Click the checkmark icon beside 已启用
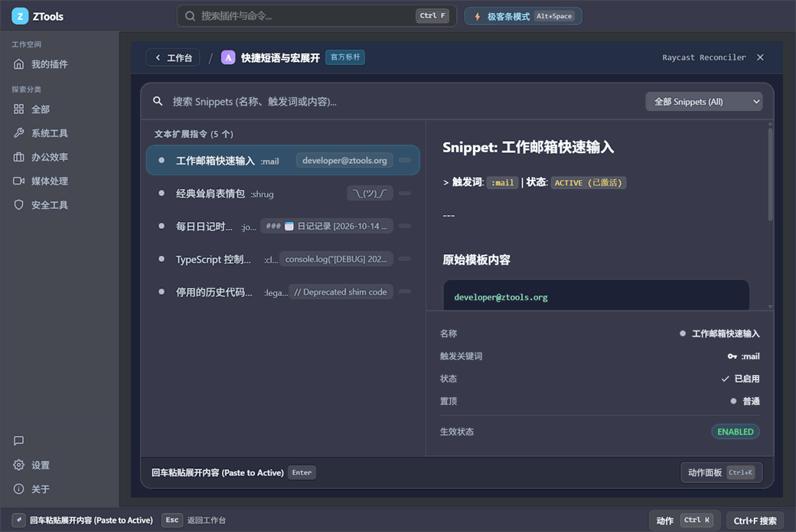796x532 pixels. click(x=726, y=379)
